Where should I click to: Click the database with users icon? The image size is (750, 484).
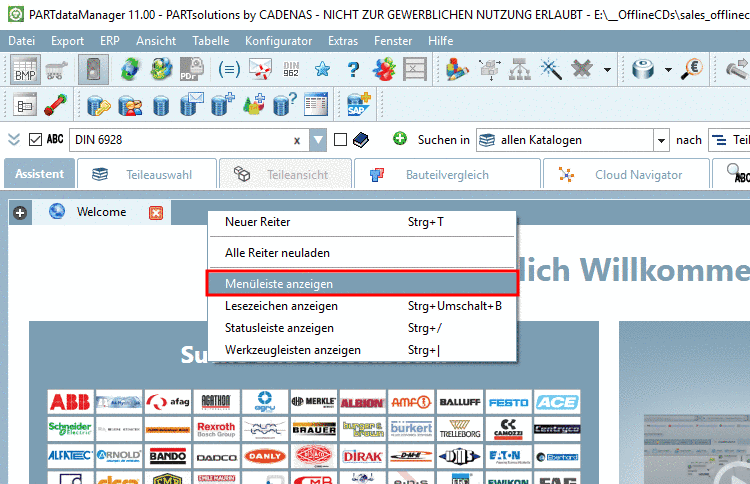coord(130,105)
